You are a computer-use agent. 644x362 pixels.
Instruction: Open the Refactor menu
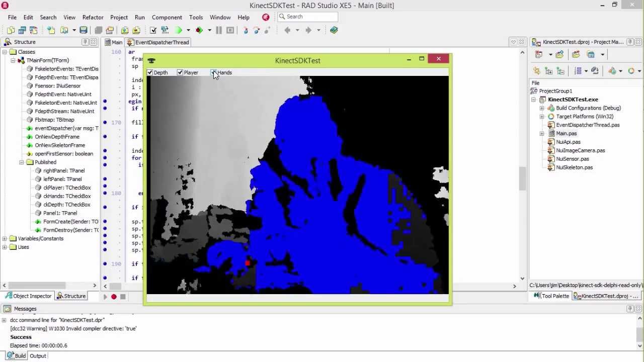tap(93, 17)
